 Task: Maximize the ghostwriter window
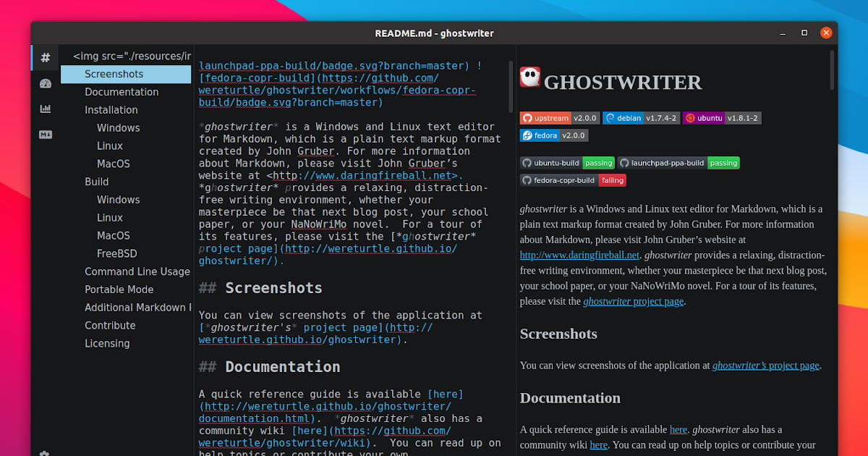click(804, 33)
